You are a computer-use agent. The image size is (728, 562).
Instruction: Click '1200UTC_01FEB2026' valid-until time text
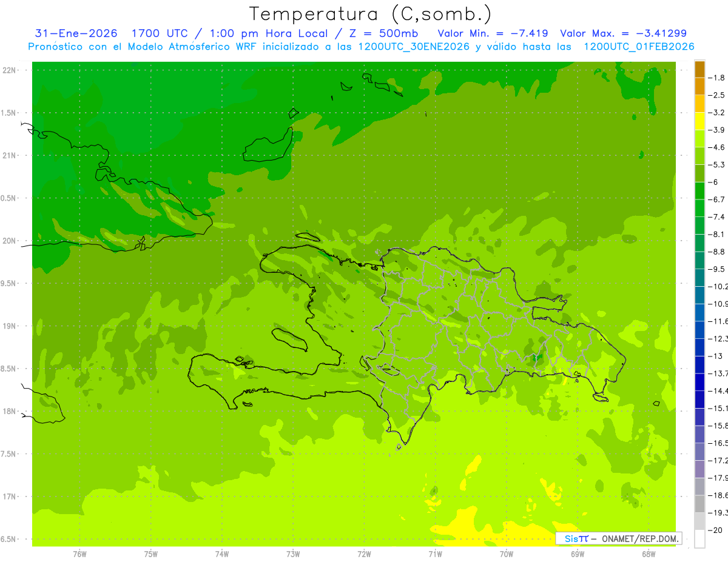(x=639, y=47)
